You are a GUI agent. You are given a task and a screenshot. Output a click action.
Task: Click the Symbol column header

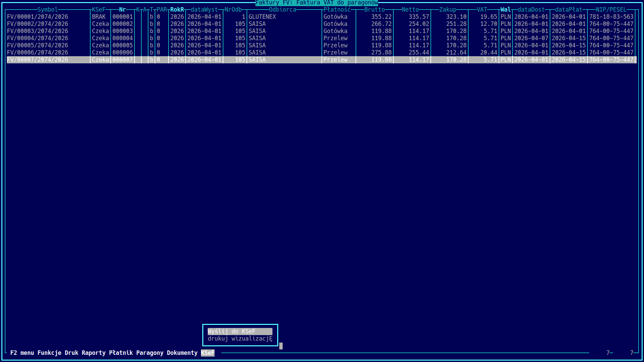[x=48, y=10]
